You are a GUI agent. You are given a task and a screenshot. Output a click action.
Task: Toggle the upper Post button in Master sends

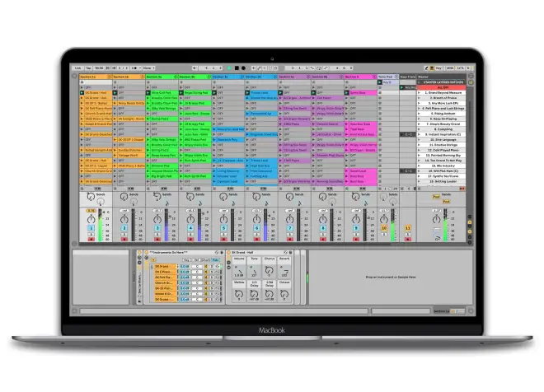436,197
